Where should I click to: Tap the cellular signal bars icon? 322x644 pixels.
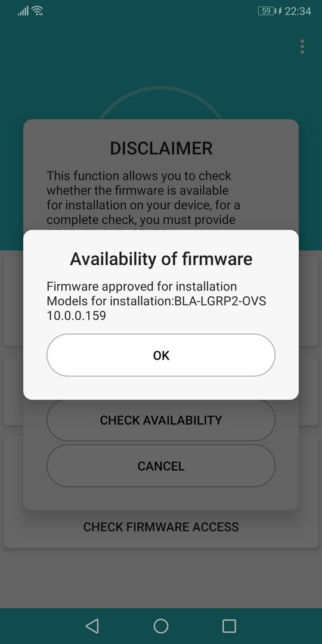click(23, 11)
